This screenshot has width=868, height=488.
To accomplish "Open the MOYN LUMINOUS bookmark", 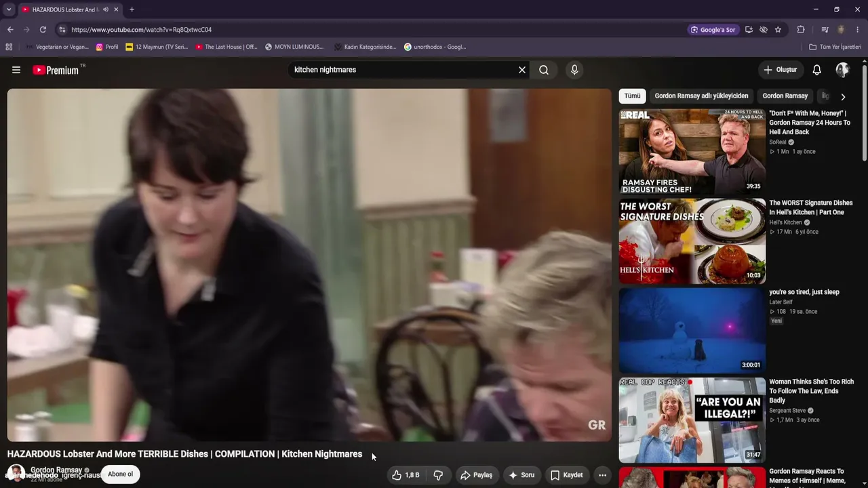I will coord(294,47).
